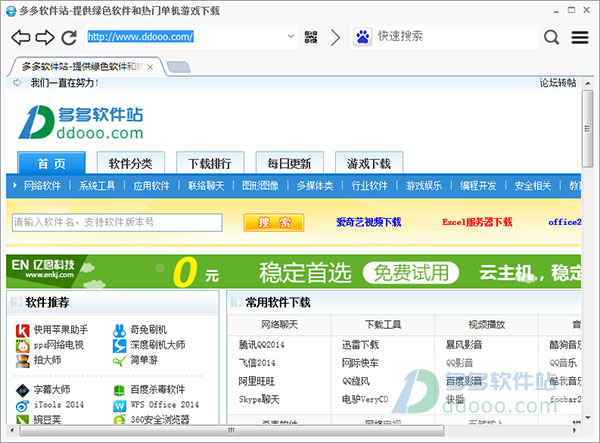Click the page favicon in title bar
The width and height of the screenshot is (600, 443).
(x=11, y=11)
